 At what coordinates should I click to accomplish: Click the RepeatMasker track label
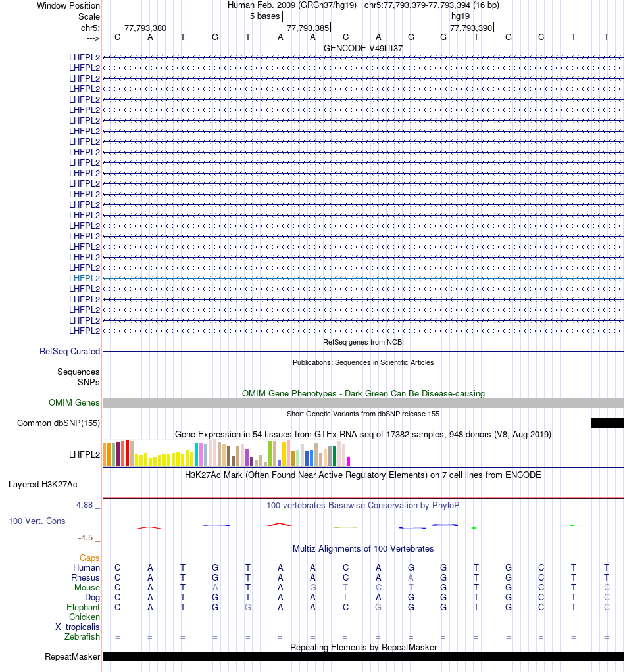[72, 657]
